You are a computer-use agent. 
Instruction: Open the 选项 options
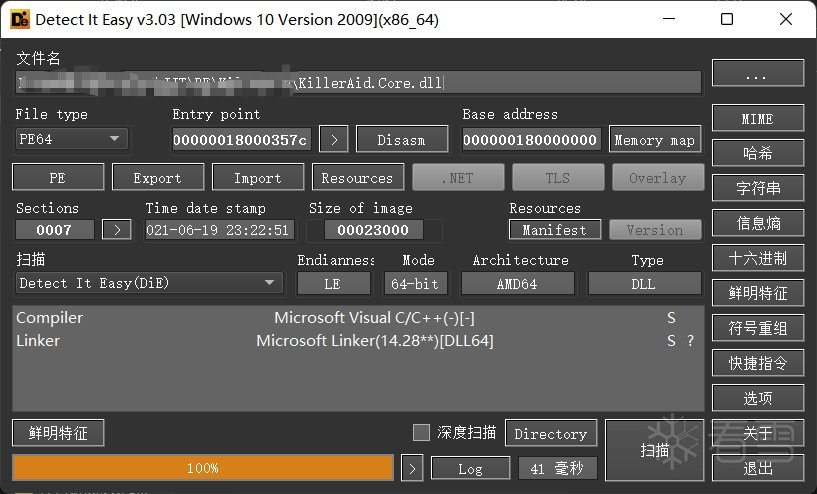[x=758, y=398]
